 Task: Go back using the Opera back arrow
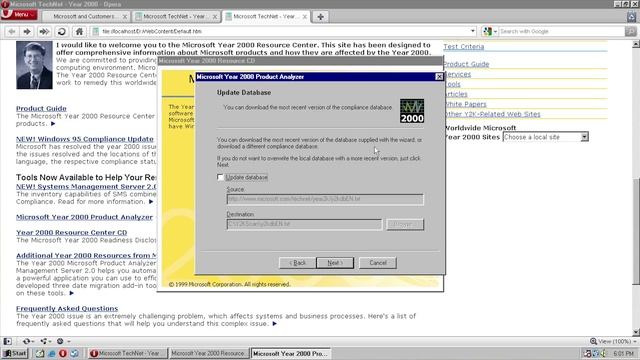tap(12, 31)
